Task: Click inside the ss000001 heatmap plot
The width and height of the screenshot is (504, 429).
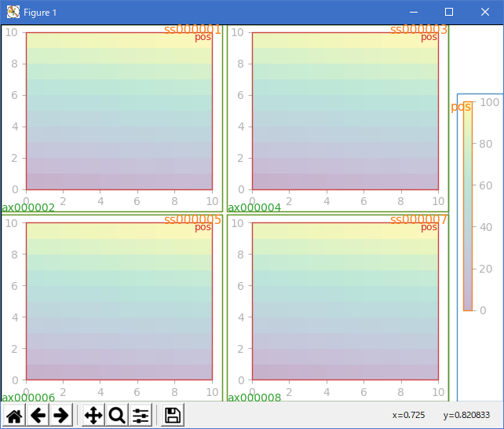Action: 119,111
